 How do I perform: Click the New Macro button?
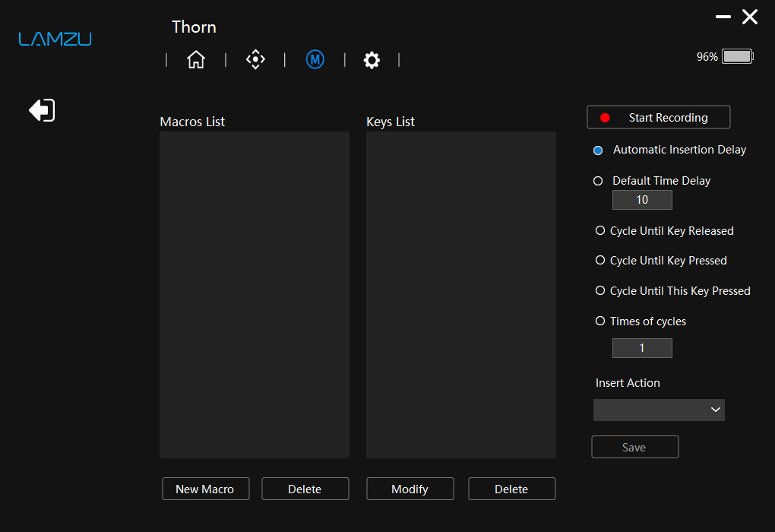pos(206,489)
